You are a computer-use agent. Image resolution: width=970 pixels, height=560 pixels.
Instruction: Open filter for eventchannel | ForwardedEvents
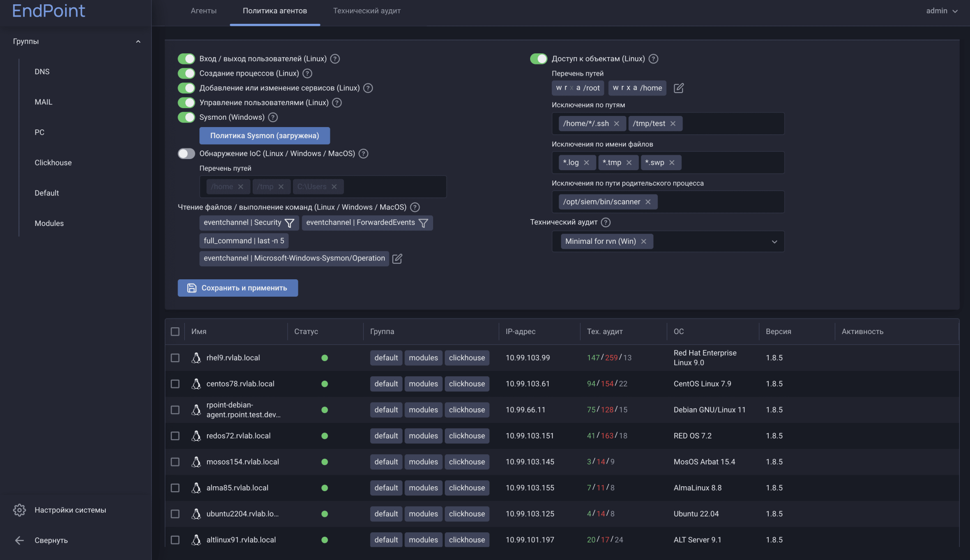[x=423, y=223]
